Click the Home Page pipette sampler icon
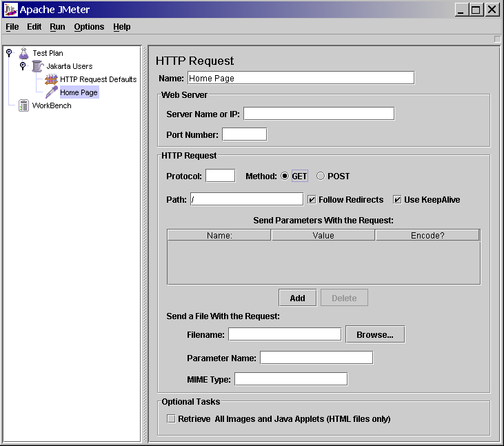The image size is (504, 446). click(52, 92)
